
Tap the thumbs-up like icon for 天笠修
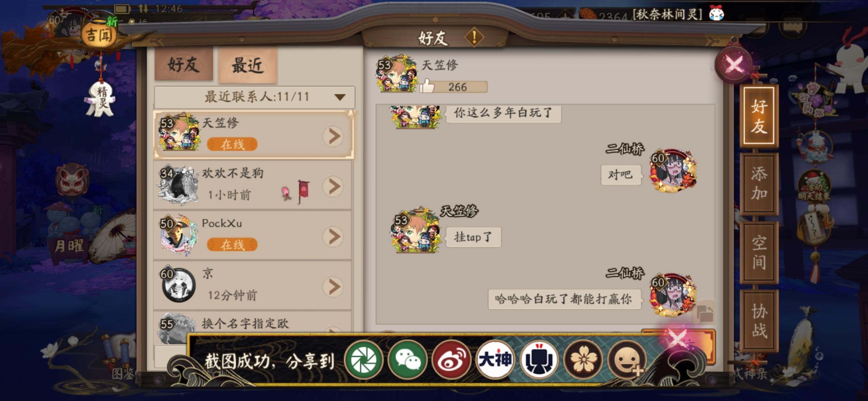(x=427, y=86)
